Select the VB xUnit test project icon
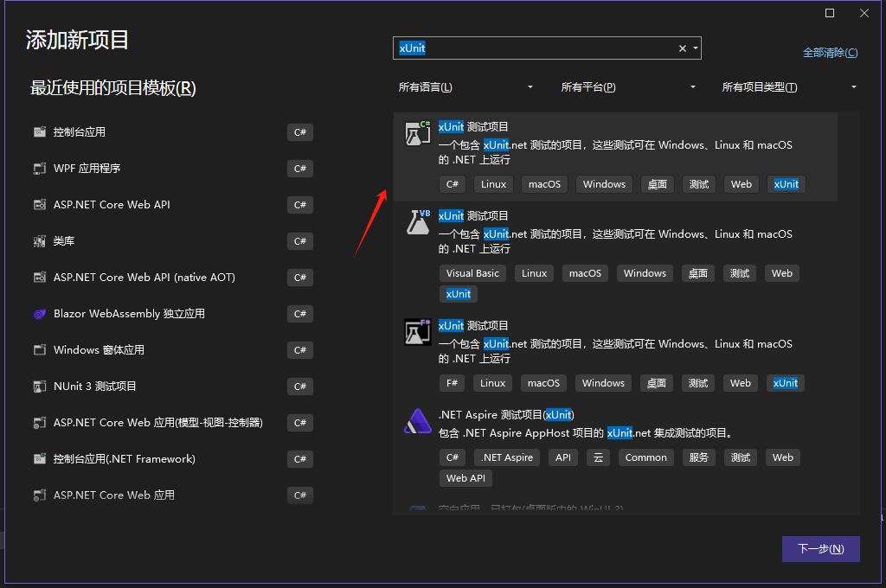Screen dimensions: 886x588 tap(418, 222)
